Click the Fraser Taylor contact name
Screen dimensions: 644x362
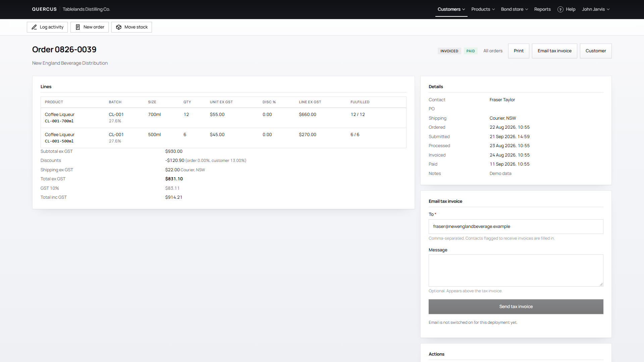502,100
